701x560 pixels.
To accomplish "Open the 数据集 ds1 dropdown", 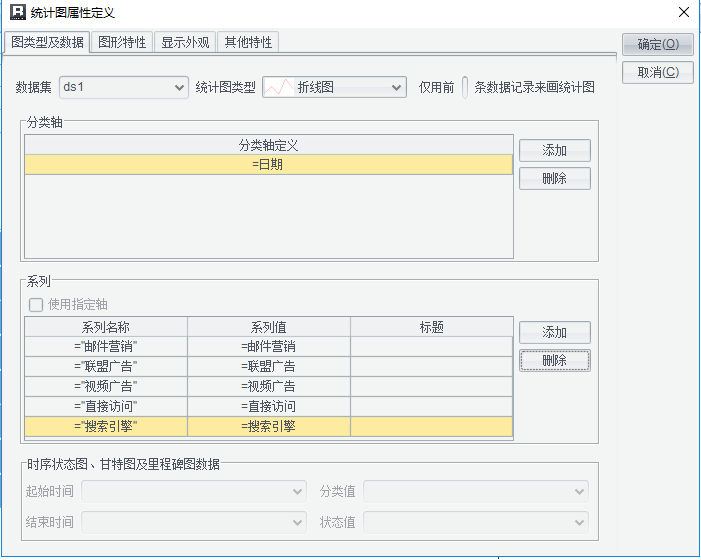I will click(x=124, y=87).
